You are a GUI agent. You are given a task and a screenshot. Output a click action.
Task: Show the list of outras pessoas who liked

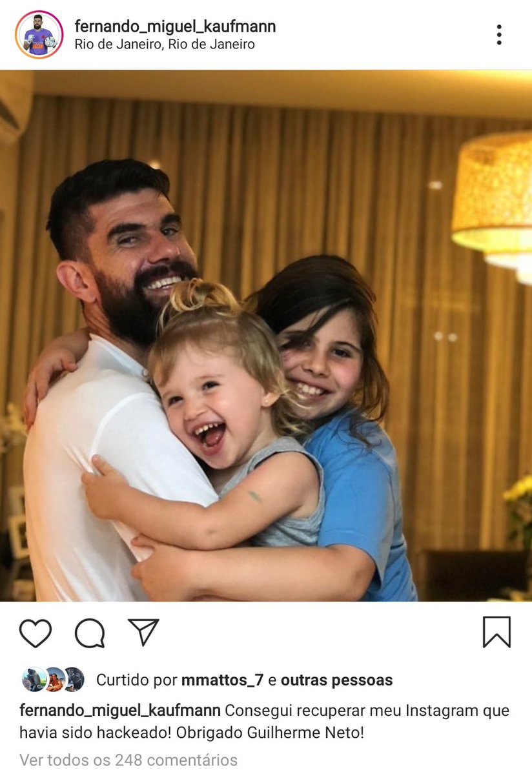[x=336, y=680]
